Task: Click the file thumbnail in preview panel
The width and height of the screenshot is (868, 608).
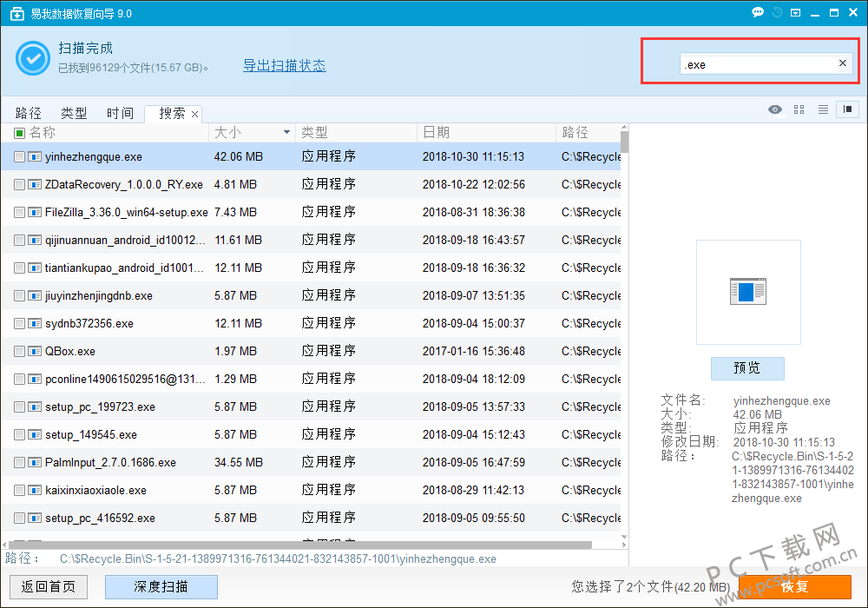Action: click(747, 291)
